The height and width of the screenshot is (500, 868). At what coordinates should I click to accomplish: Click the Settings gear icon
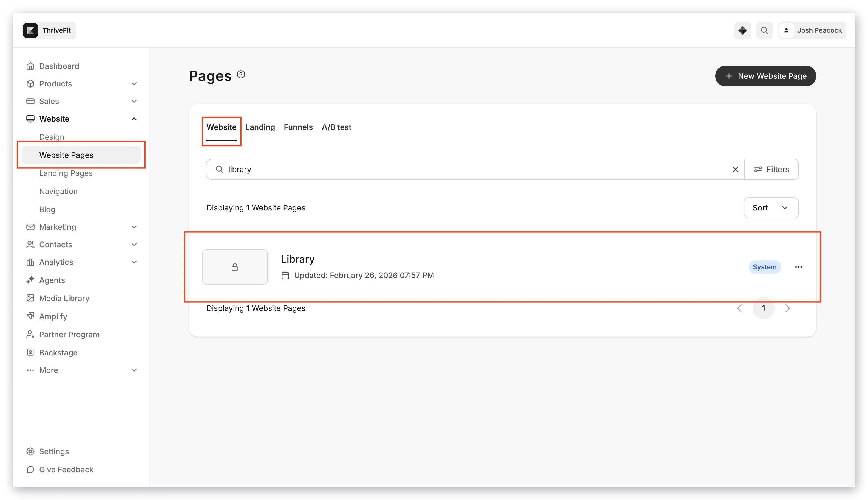[x=30, y=451]
